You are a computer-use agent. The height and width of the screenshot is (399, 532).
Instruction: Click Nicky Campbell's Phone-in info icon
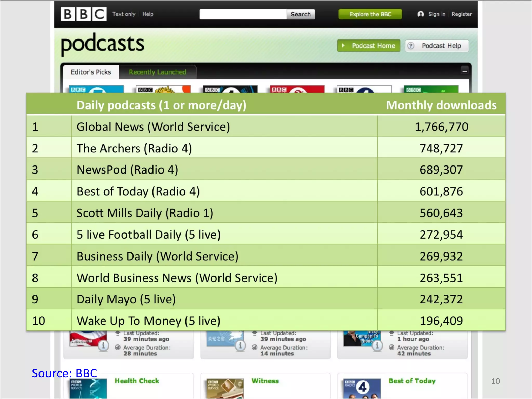point(377,345)
